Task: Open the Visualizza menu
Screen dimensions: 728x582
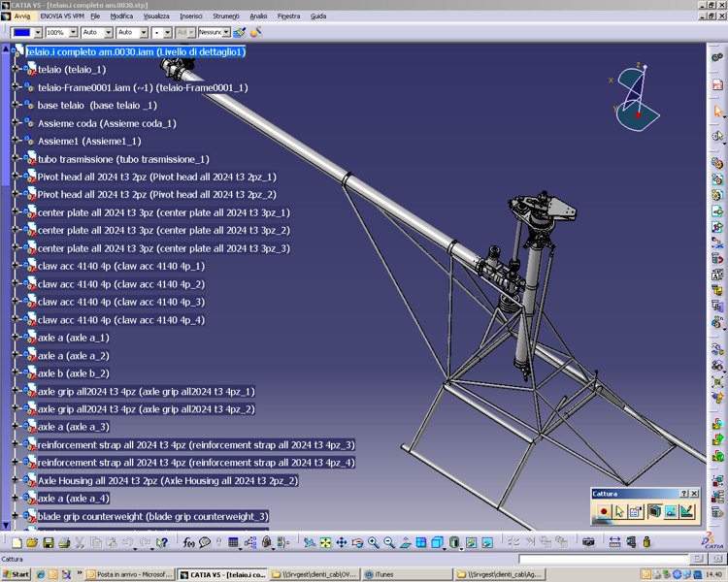Action: pos(156,16)
